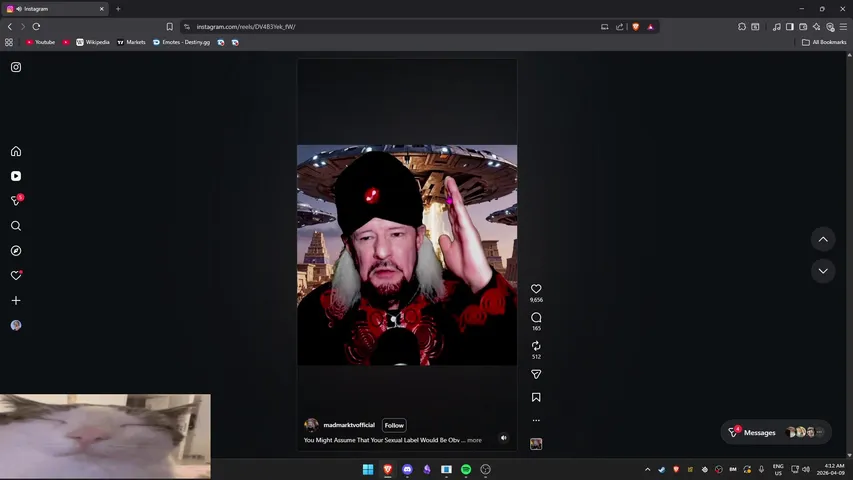Open the apps grid in bookmarks bar
The width and height of the screenshot is (853, 480).
9,42
